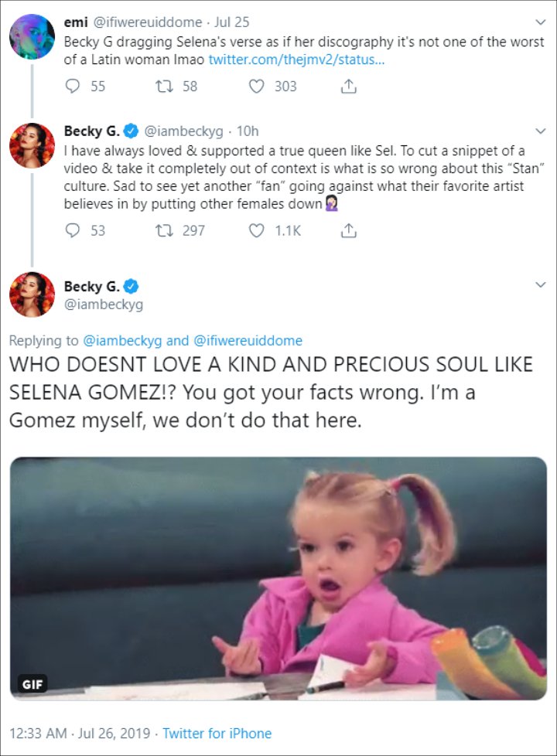The image size is (557, 756).
Task: Open the twitter.com/thejmv2/status link
Action: pos(296,60)
